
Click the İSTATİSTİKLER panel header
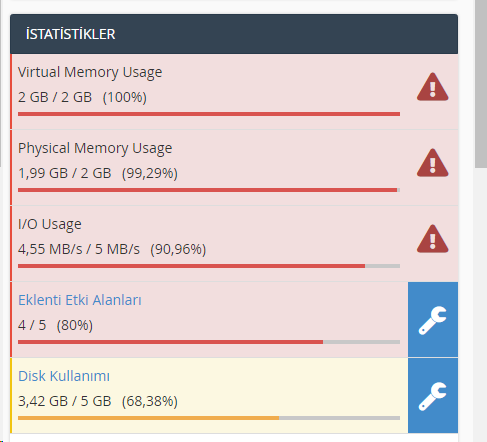[x=234, y=34]
